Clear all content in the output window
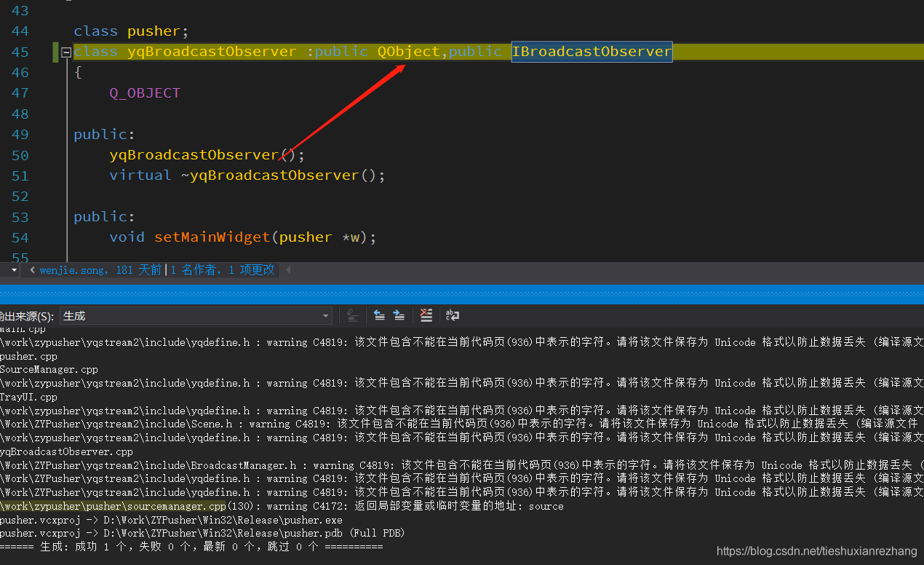 (426, 315)
